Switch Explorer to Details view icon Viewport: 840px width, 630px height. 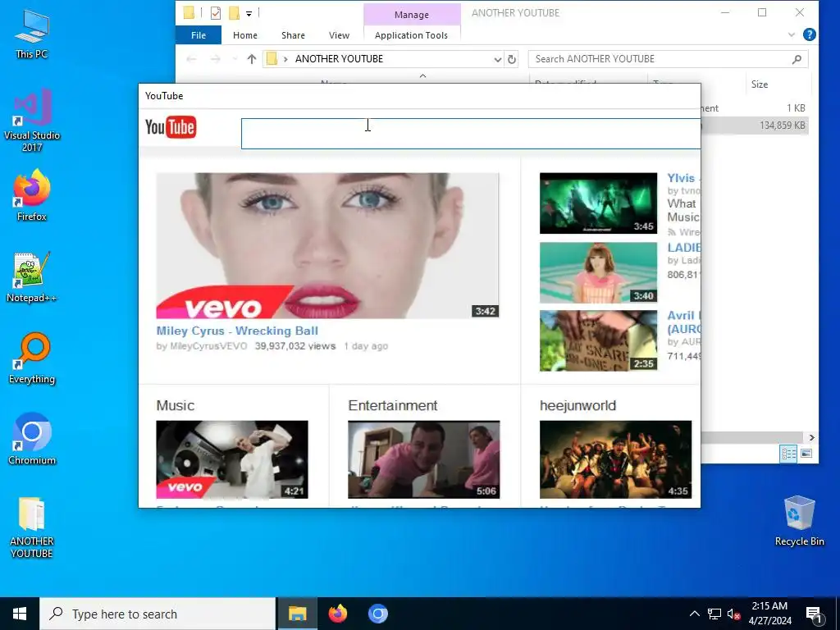788,454
